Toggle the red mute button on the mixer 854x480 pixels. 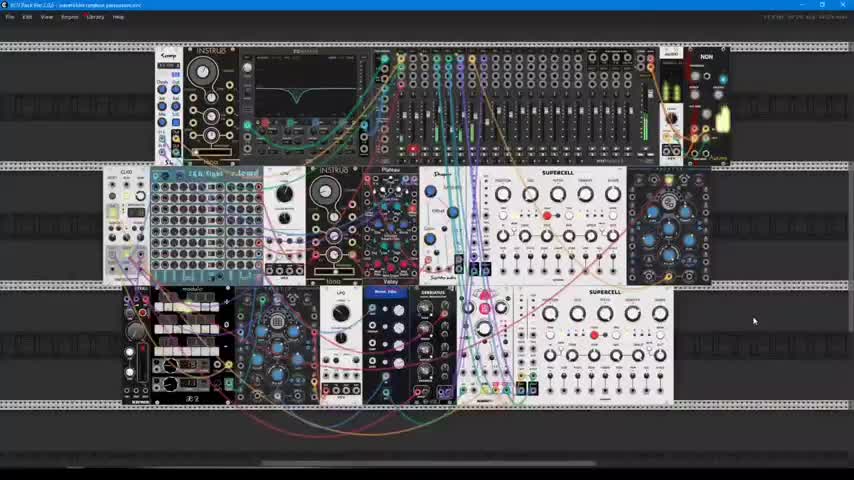click(x=413, y=149)
